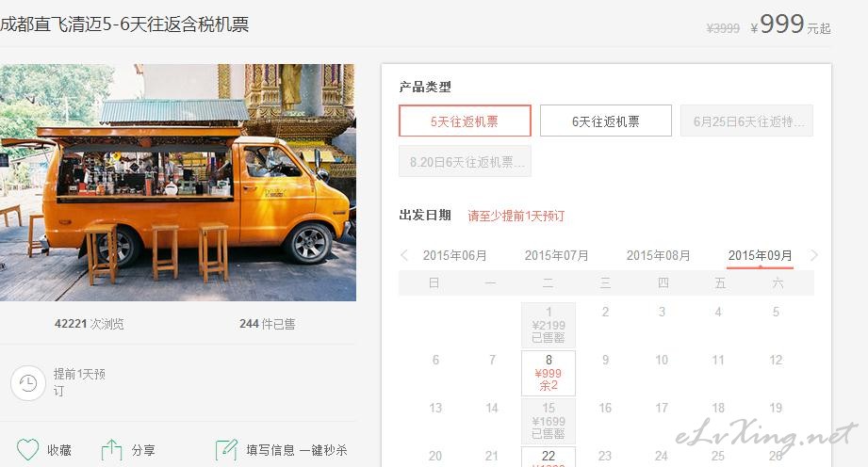Click calendar date 17
The height and width of the screenshot is (467, 868).
[x=662, y=409]
